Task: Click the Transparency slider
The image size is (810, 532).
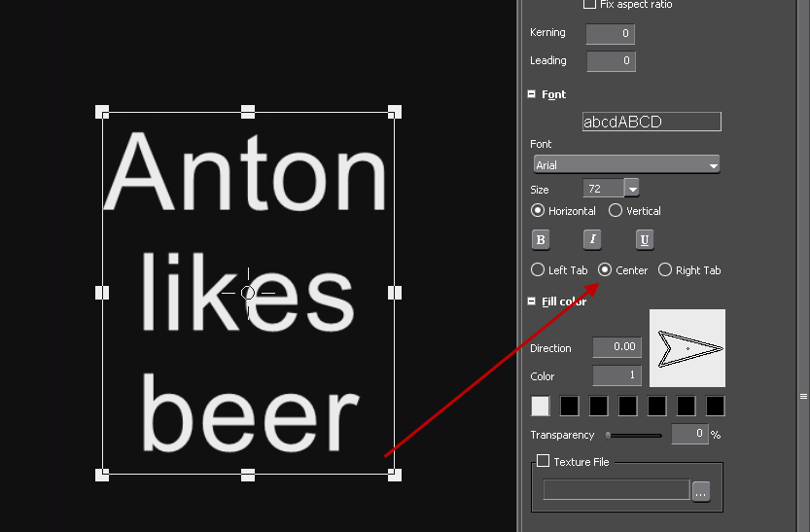Action: click(x=633, y=436)
